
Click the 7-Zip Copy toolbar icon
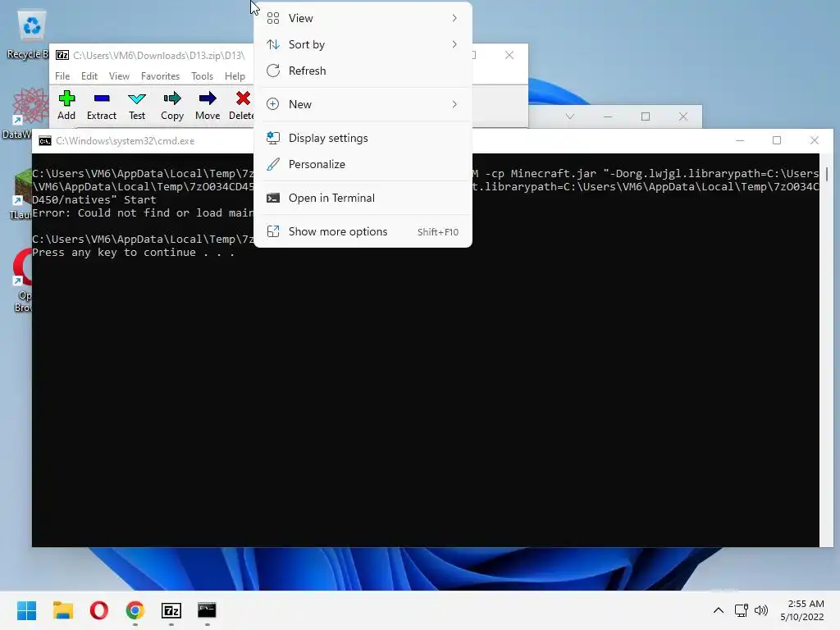click(172, 98)
